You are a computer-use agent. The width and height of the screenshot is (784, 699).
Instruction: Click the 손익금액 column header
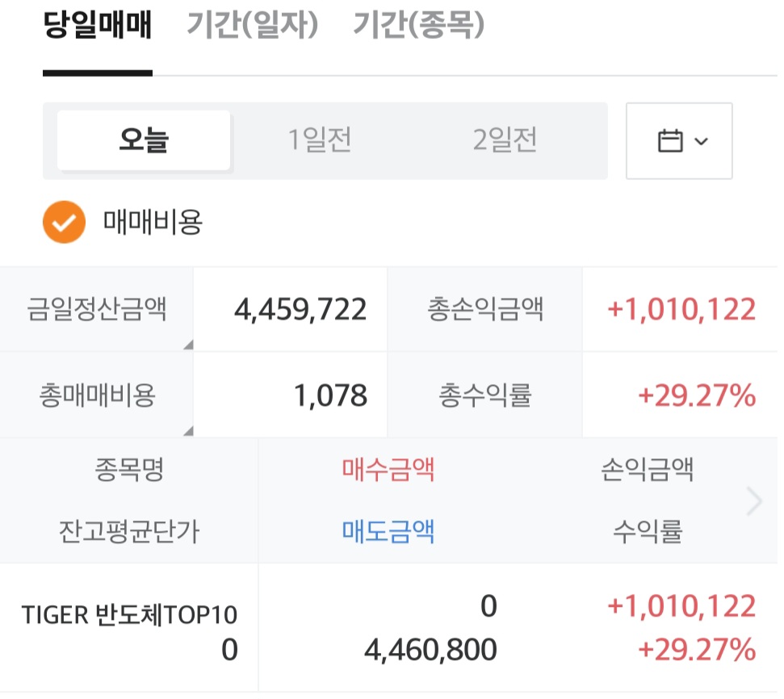click(648, 470)
